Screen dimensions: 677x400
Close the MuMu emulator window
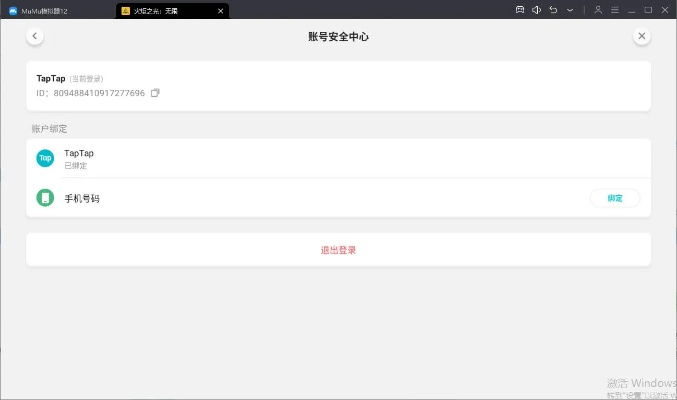[x=665, y=10]
